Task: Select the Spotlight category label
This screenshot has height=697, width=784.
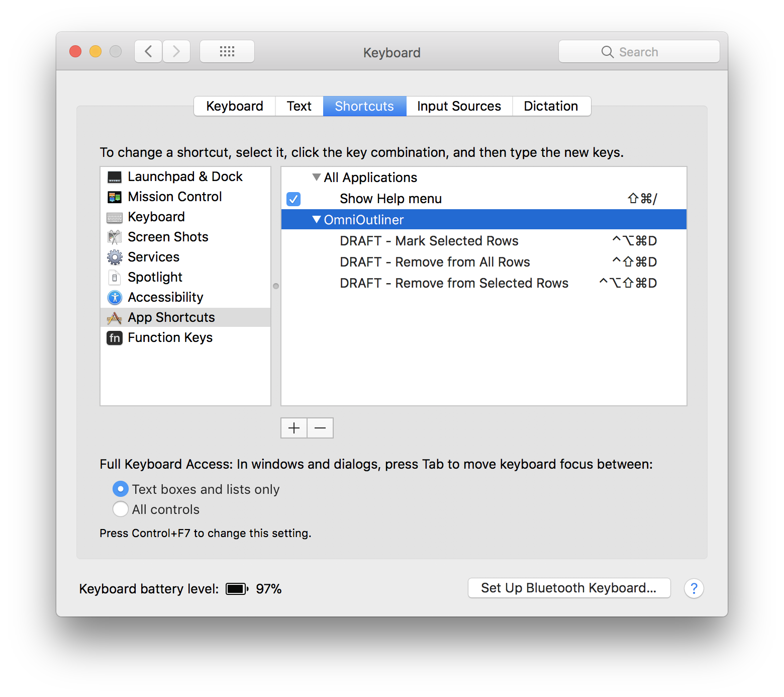Action: coord(155,277)
